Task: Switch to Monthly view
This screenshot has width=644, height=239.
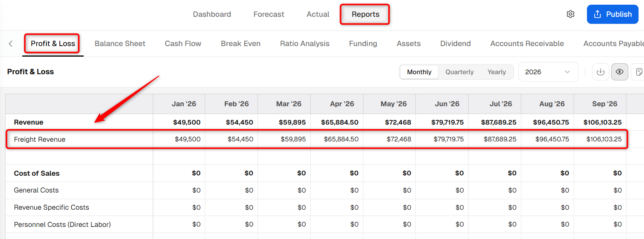Action: 419,72
